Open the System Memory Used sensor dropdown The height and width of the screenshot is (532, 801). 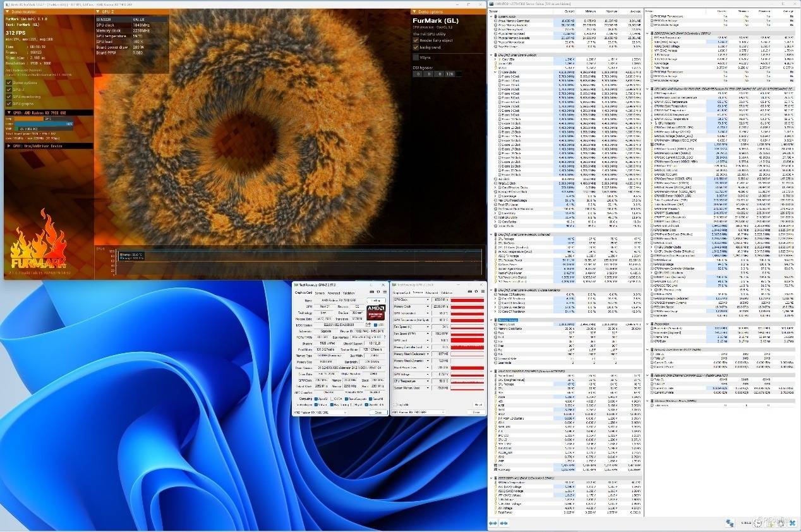[428, 388]
